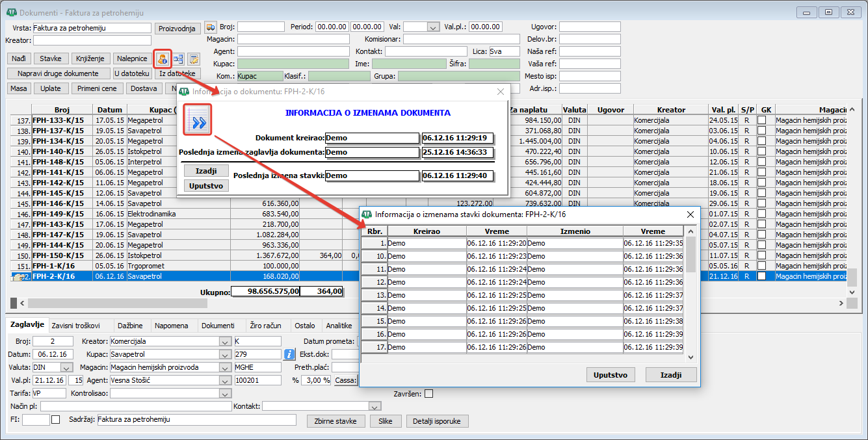The image size is (868, 440).
Task: Expand the Agent Vesna Stošić dropdown
Action: point(225,380)
